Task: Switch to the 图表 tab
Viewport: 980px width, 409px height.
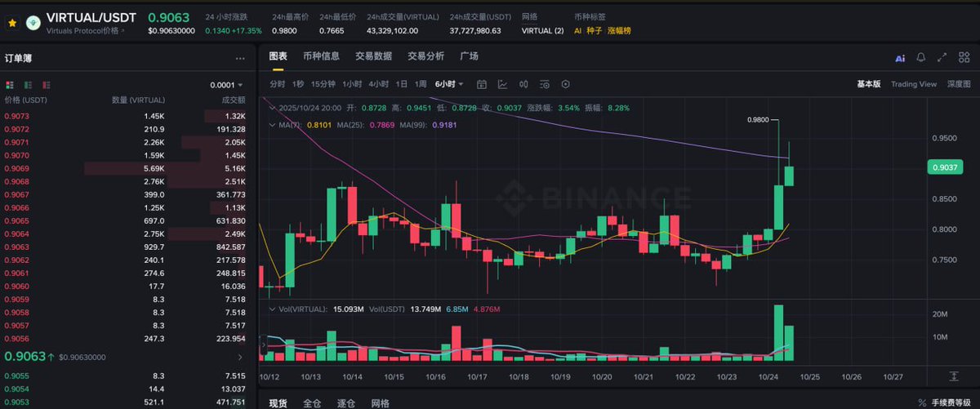Action: (278, 56)
